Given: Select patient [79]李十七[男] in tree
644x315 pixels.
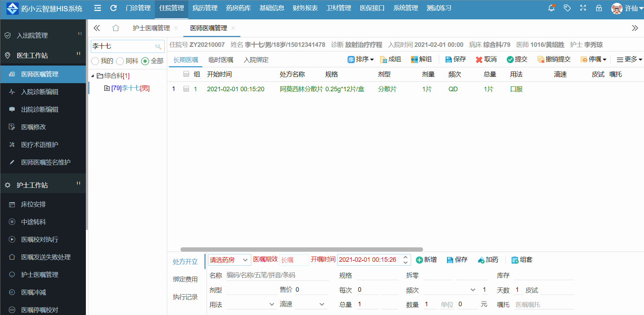Looking at the screenshot, I should tap(127, 88).
